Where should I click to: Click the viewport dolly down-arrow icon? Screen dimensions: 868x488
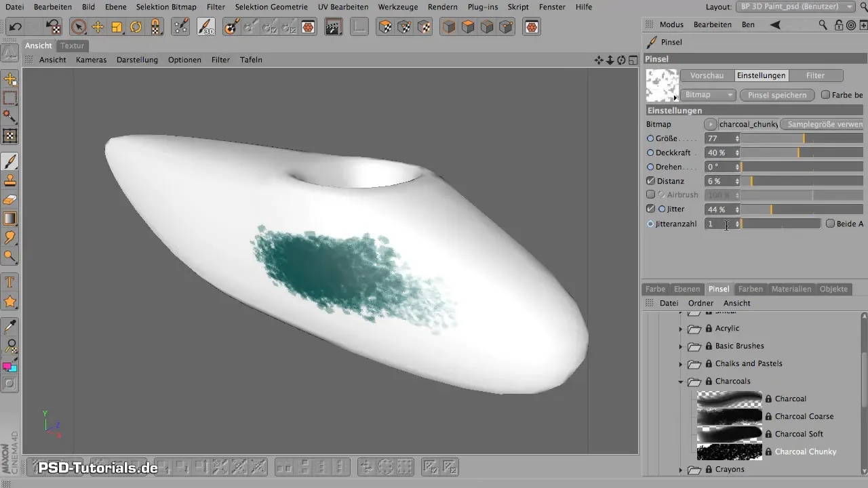click(x=610, y=60)
